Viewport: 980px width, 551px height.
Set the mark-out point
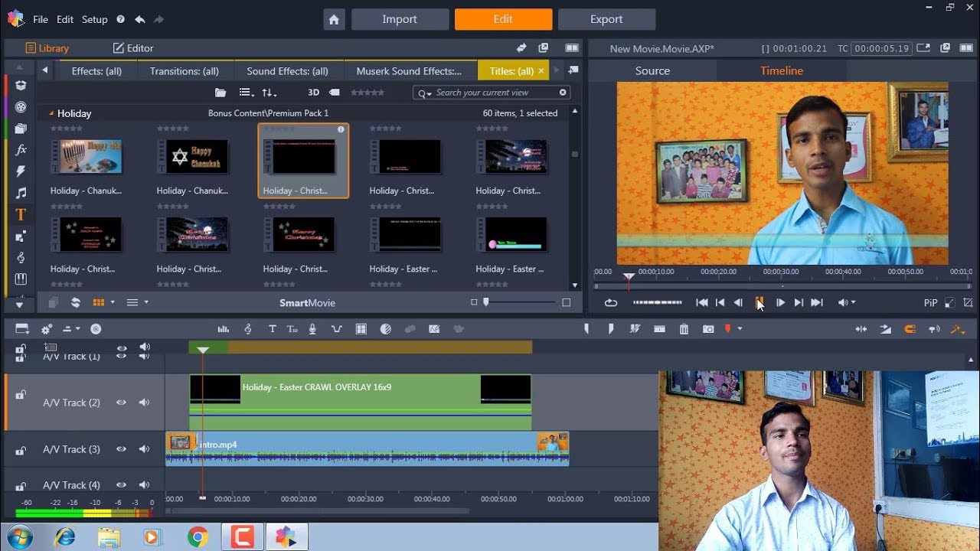[x=610, y=329]
